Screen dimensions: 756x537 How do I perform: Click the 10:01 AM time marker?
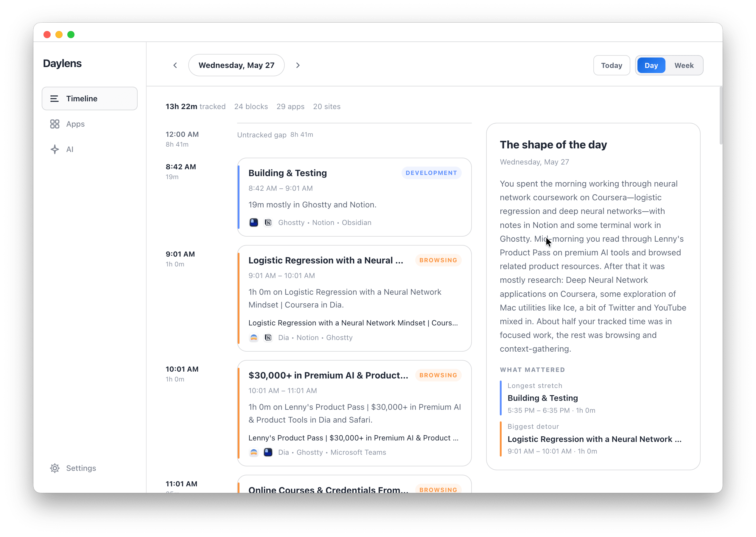click(x=182, y=369)
